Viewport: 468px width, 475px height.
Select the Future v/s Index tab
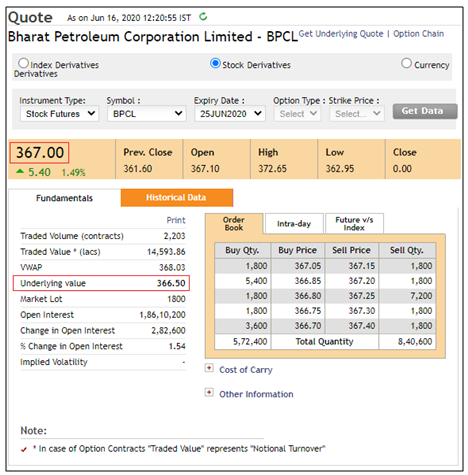click(354, 224)
